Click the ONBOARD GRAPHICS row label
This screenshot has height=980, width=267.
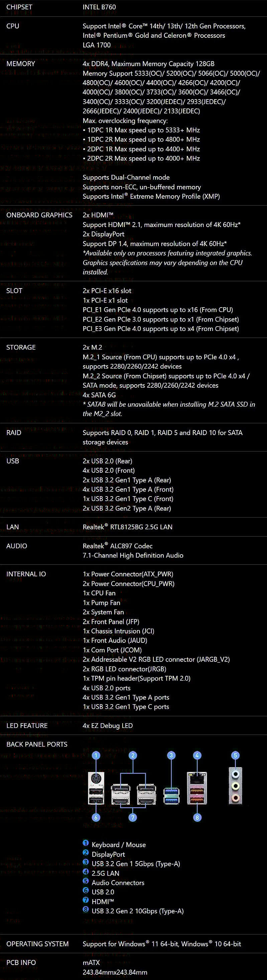[39, 215]
